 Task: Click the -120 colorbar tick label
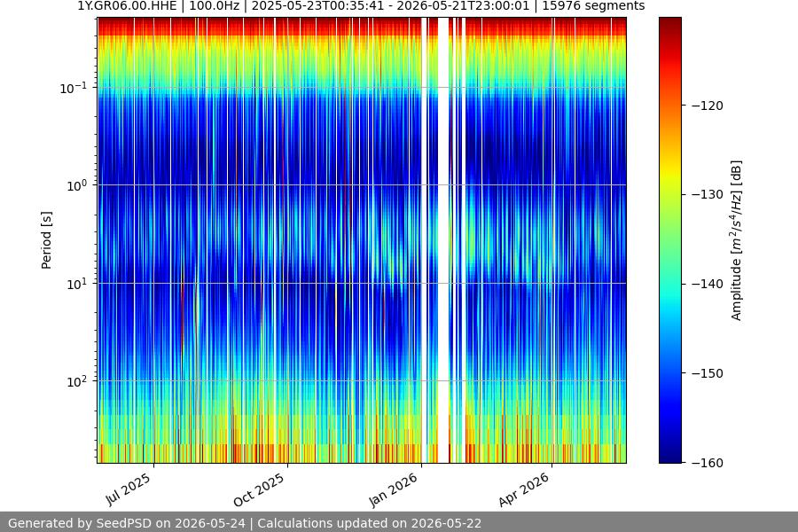(708, 106)
